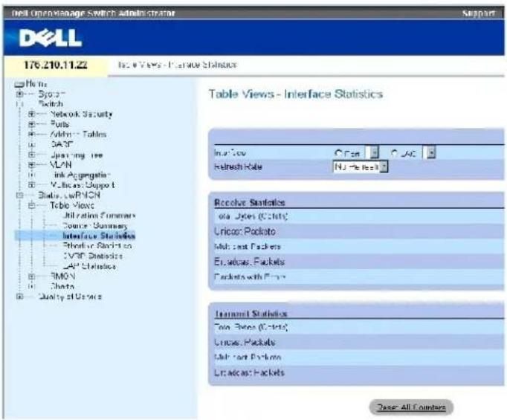Open EAP Statistics in the tree

click(89, 266)
